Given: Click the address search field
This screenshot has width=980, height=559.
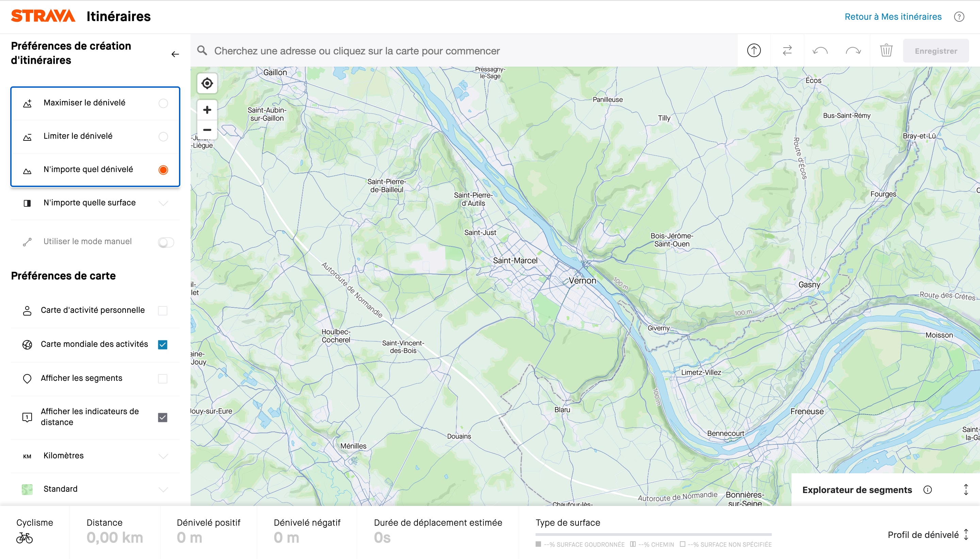Looking at the screenshot, I should click(x=461, y=51).
